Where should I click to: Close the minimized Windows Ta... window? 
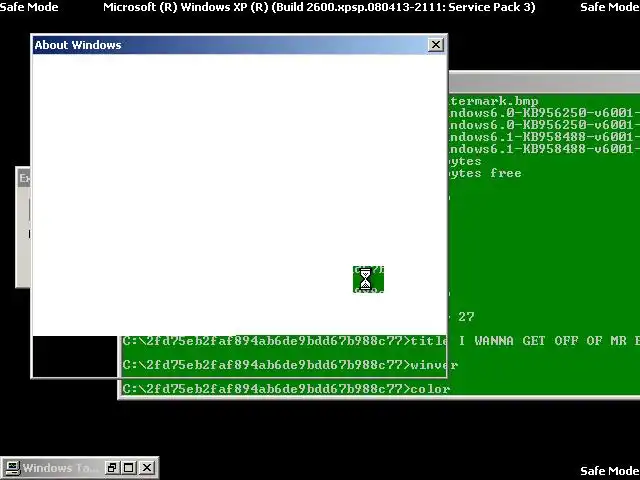(x=147, y=468)
